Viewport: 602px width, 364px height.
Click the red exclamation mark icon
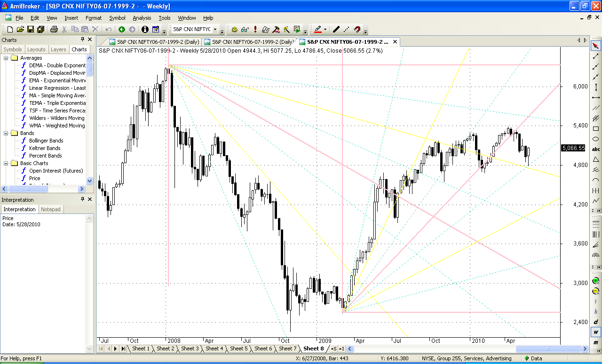255,29
